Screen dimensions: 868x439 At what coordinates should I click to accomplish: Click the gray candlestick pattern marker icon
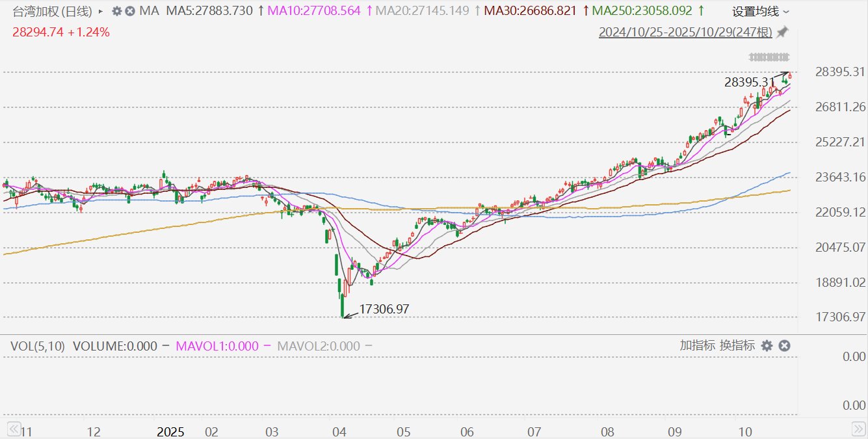[770, 57]
